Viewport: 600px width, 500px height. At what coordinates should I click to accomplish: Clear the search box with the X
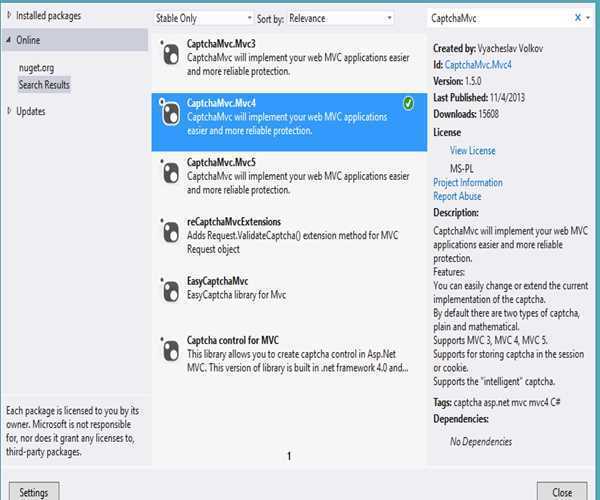tap(578, 17)
